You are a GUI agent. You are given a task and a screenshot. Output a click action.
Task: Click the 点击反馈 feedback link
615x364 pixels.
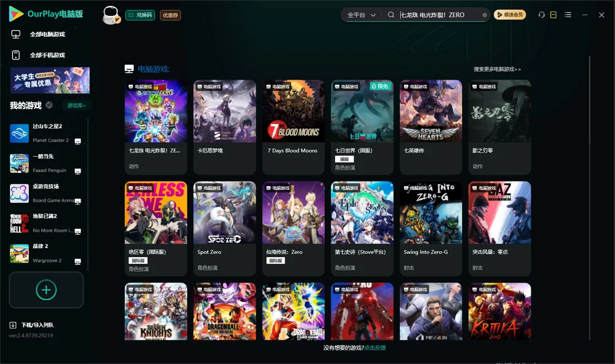375,348
